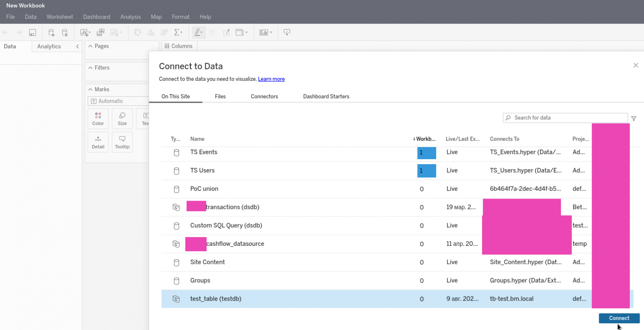The image size is (644, 330).
Task: Select the Pause Auto Updates icon
Action: click(64, 32)
